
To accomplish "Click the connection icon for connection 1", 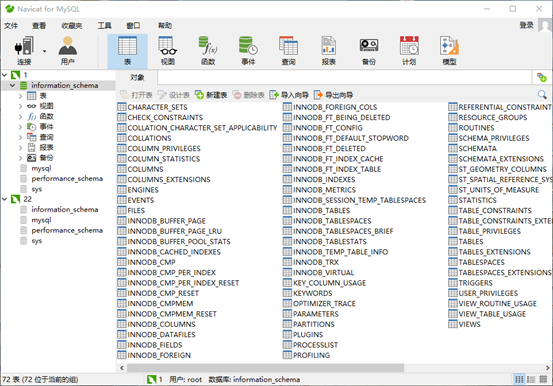I will (x=16, y=75).
